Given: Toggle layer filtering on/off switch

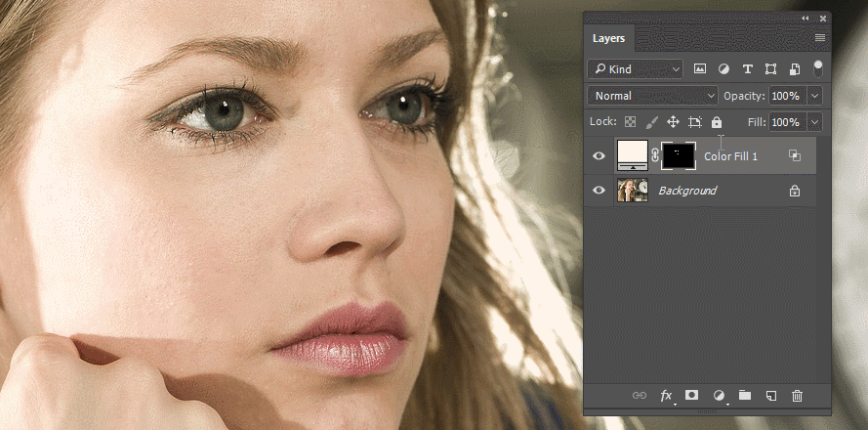Looking at the screenshot, I should [817, 68].
